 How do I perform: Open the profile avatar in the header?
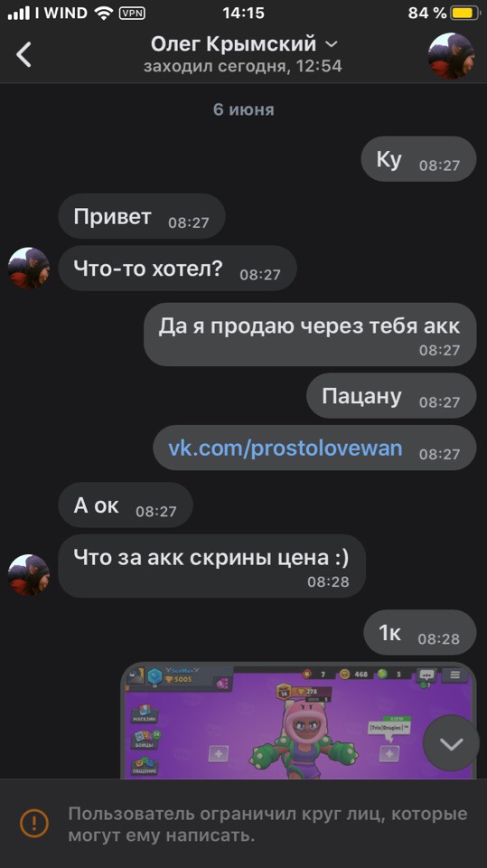451,55
